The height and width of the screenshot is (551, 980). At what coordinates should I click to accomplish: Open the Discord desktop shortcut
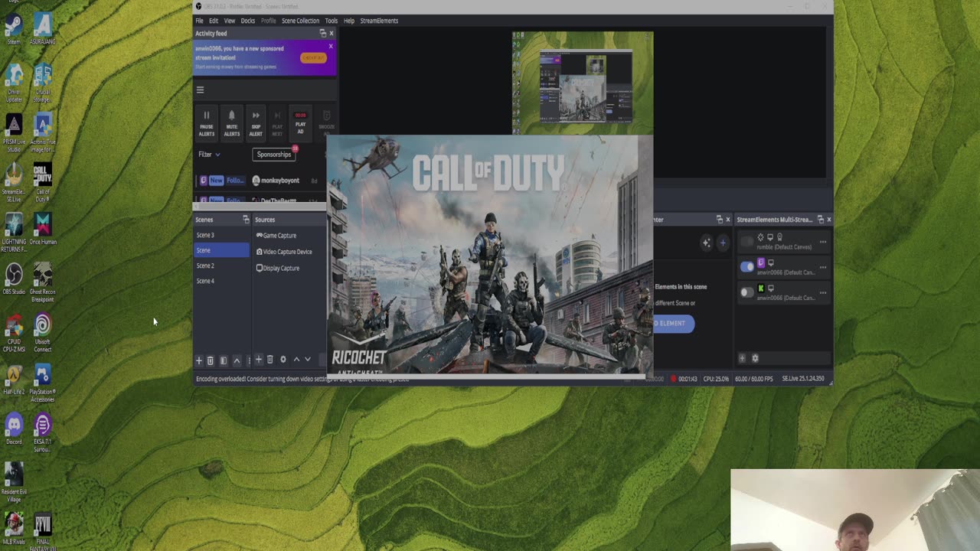tap(14, 429)
